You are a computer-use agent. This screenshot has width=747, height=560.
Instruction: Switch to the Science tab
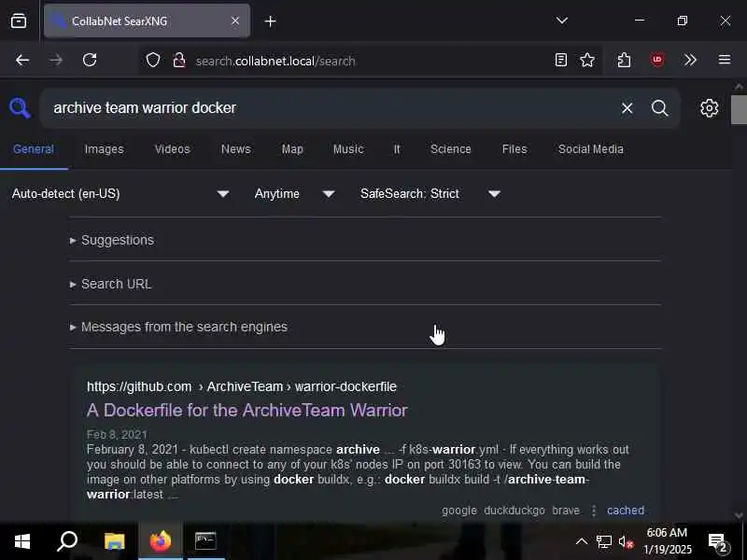pyautogui.click(x=451, y=149)
